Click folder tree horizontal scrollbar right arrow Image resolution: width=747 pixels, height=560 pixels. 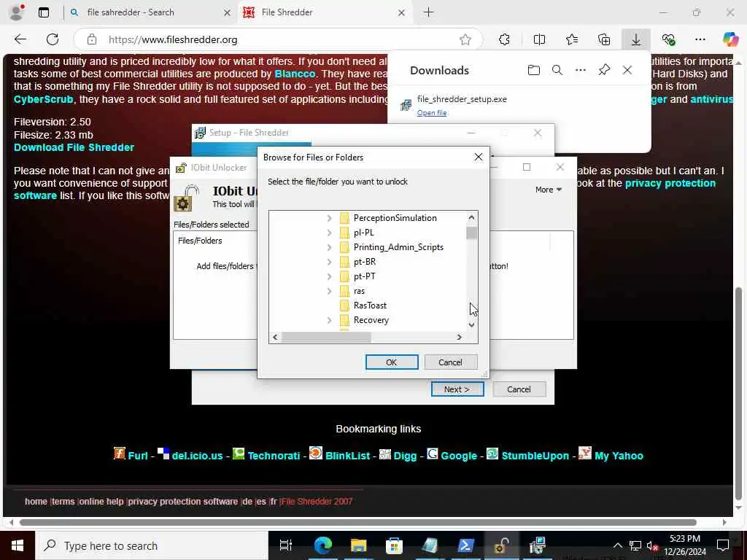459,337
